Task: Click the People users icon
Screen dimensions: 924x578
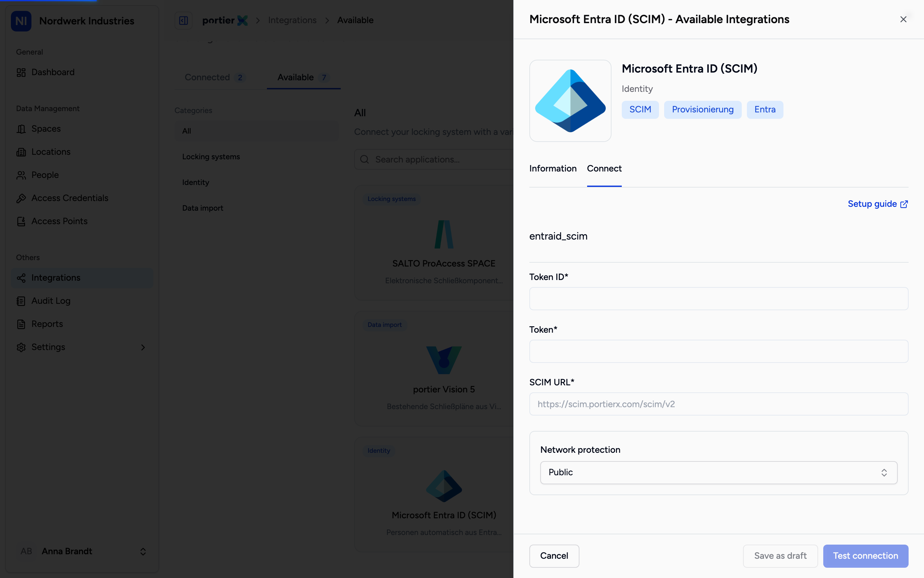Action: point(21,175)
